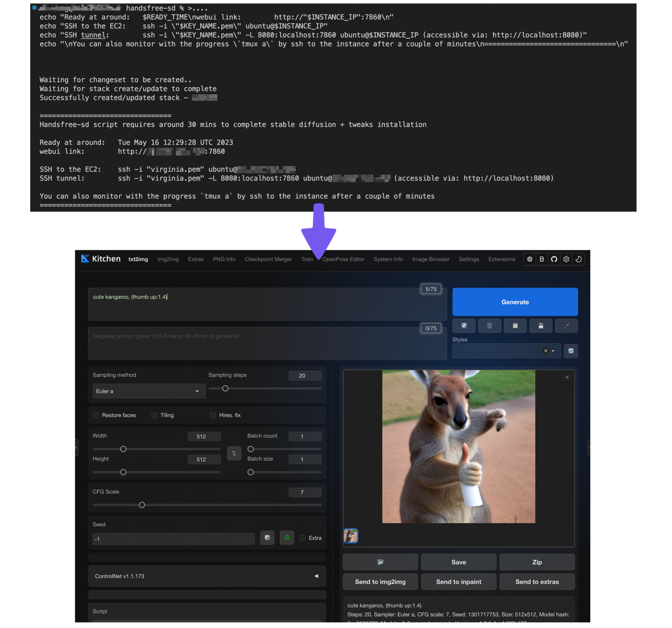Viewport: 672px width, 628px height.
Task: Click Send to inpaint
Action: (458, 582)
